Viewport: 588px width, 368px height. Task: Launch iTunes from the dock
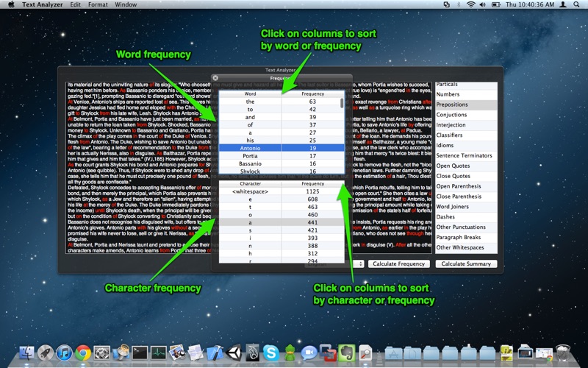point(64,353)
